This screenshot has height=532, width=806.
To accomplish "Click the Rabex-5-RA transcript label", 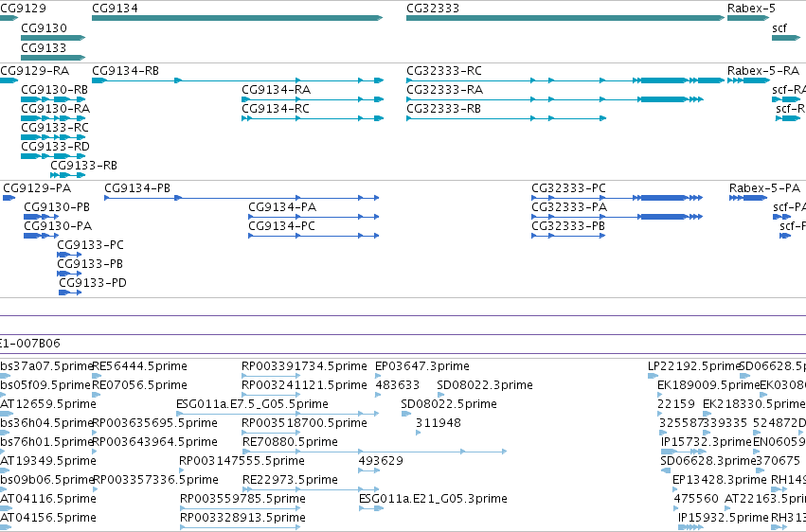I will [x=763, y=70].
